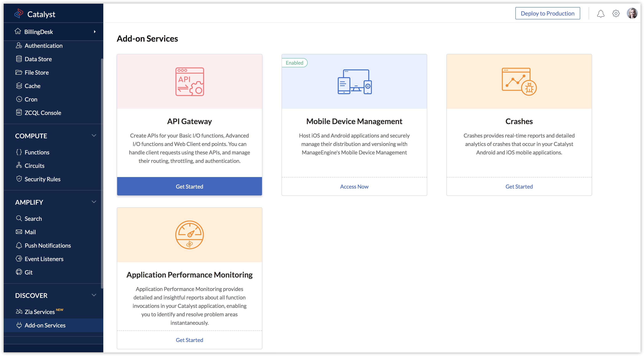Viewport: 644px width, 356px height.
Task: Open Push Notifications menu item
Action: point(48,246)
